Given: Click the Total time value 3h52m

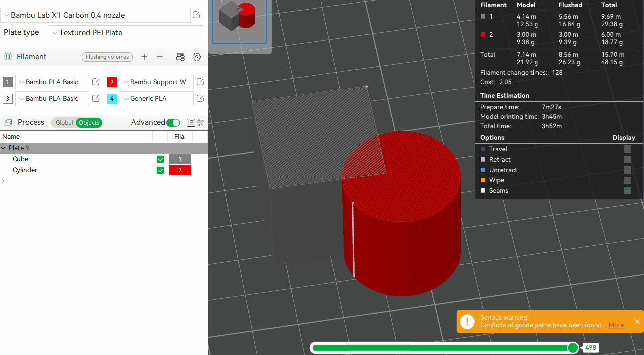Looking at the screenshot, I should tap(552, 126).
